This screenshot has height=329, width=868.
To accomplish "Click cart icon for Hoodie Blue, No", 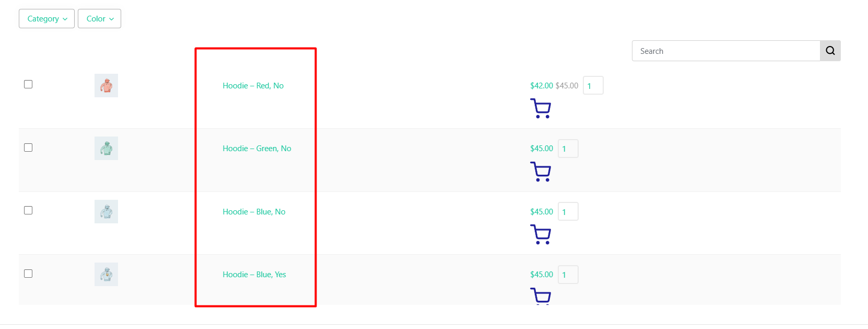I will click(x=541, y=234).
